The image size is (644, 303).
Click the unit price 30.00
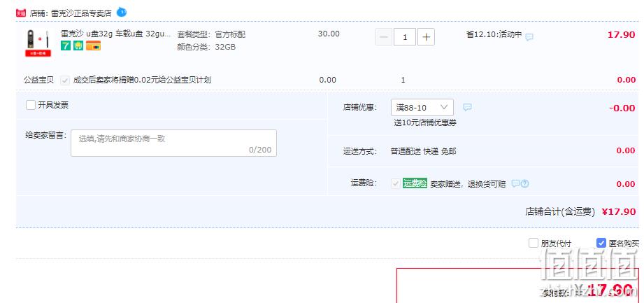(x=329, y=34)
